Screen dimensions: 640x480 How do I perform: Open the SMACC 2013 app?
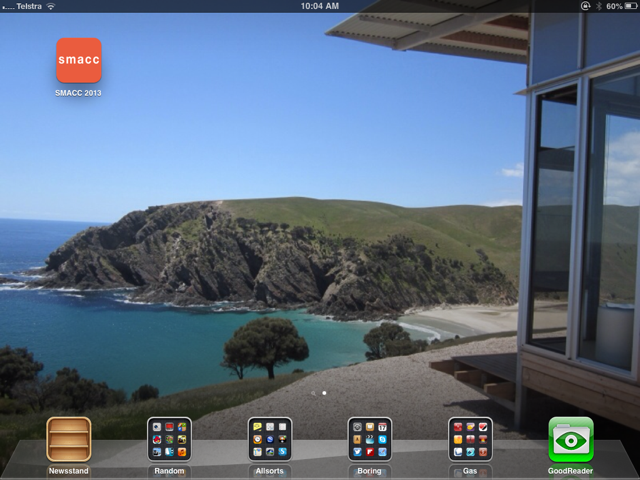pyautogui.click(x=79, y=60)
